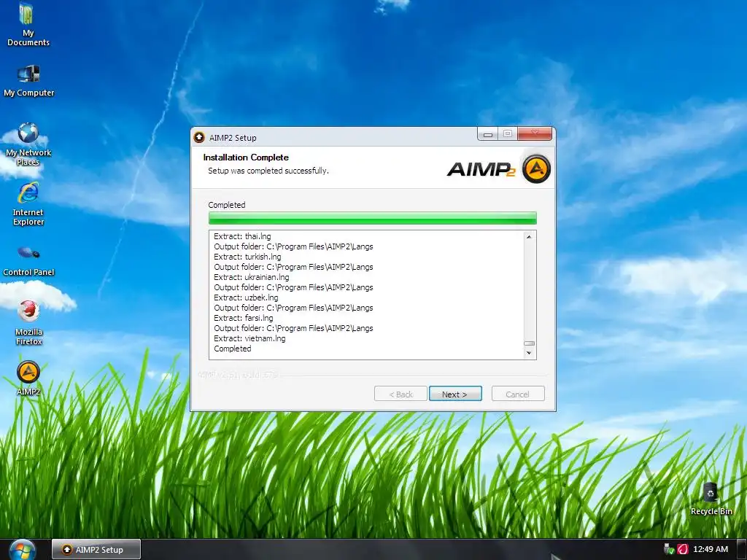Select the Mozilla Firefox desktop icon

(x=28, y=322)
